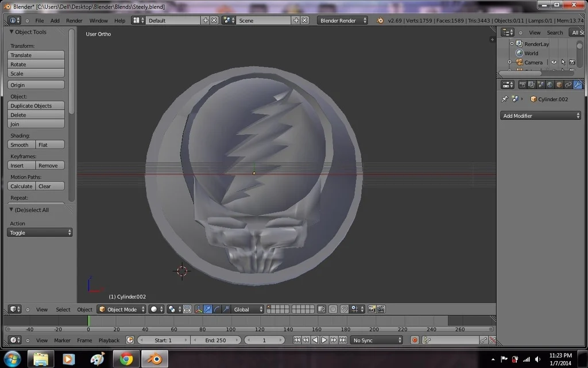Open the Outliner editor type selector
Viewport: 588px width, 368px height.
[508, 32]
